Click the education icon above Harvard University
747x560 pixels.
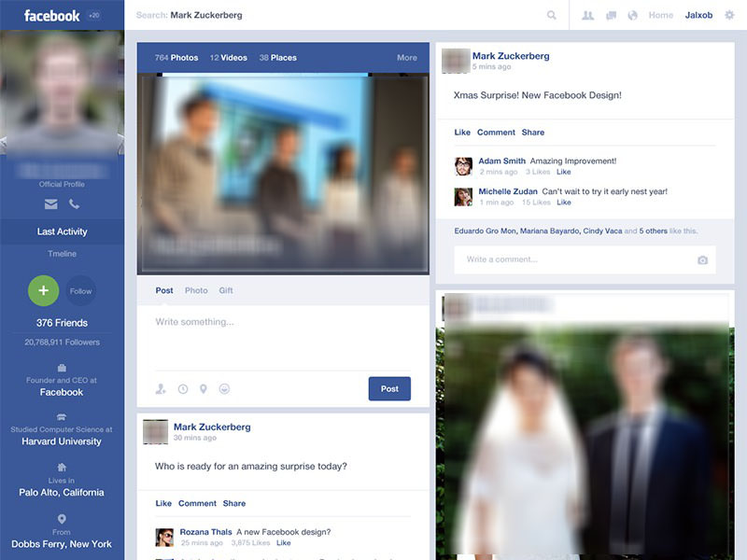click(x=62, y=417)
